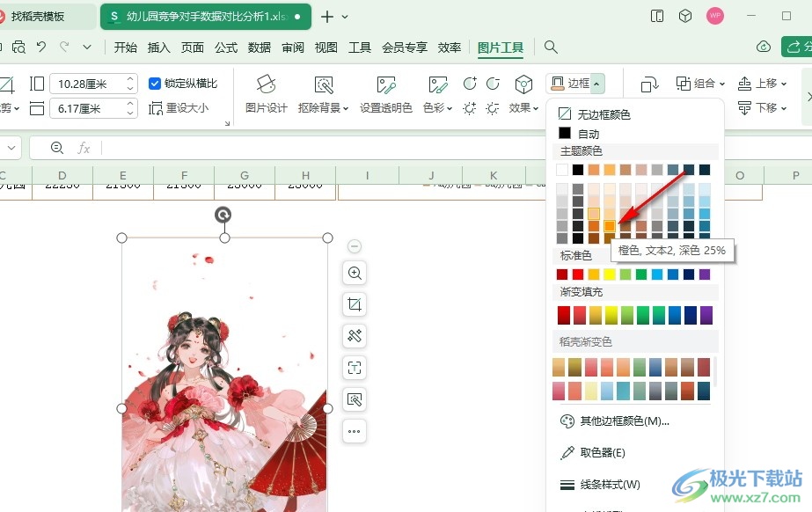Viewport: 812px width, 512px height.
Task: Click the cube-shaped icon in the title bar
Action: (685, 16)
